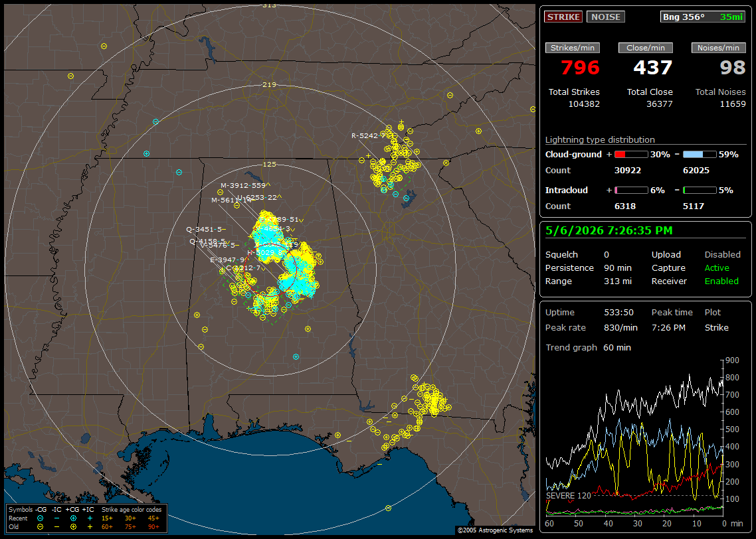Click the M-3912-559 storm cell label
This screenshot has height=539, width=756.
point(243,185)
